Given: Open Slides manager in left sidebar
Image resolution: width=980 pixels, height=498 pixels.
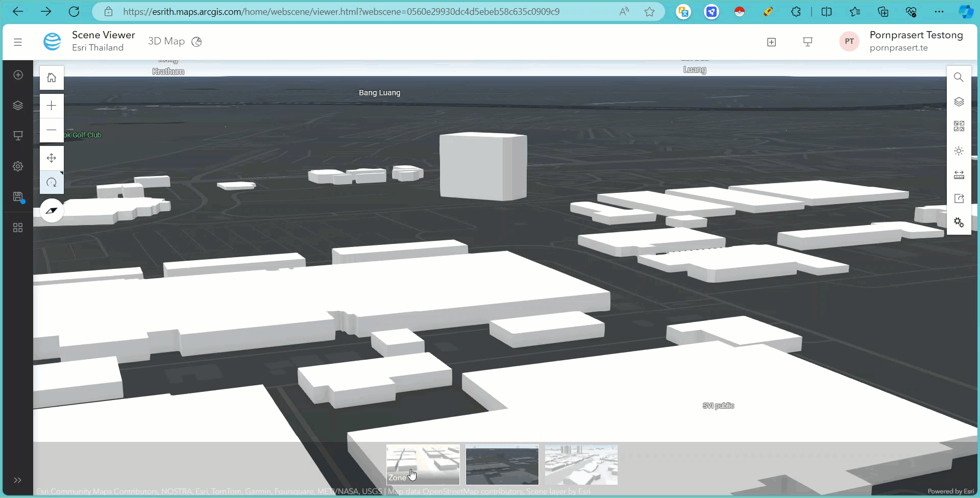Looking at the screenshot, I should click(x=18, y=136).
